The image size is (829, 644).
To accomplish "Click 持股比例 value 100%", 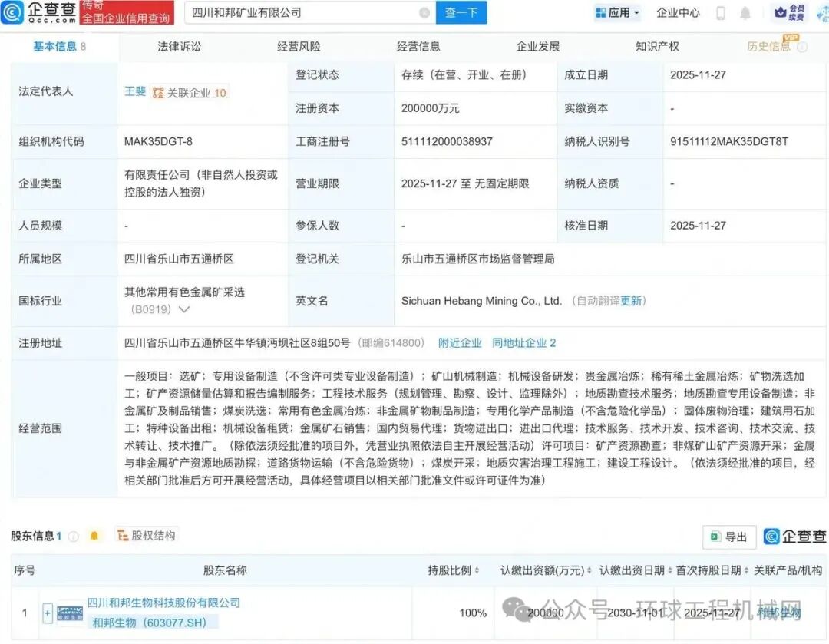I will pyautogui.click(x=473, y=613).
